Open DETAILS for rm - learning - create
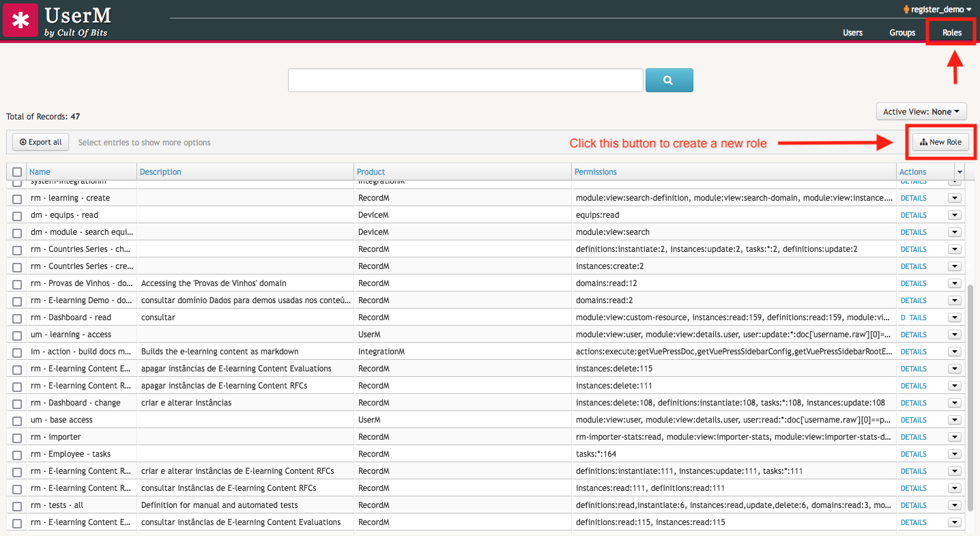The height and width of the screenshot is (536, 980). pyautogui.click(x=913, y=198)
